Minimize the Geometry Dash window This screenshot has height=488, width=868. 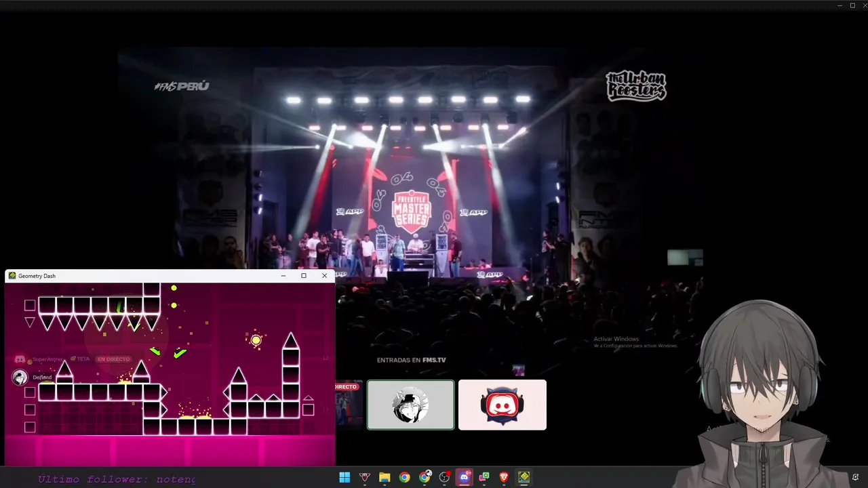pyautogui.click(x=283, y=276)
